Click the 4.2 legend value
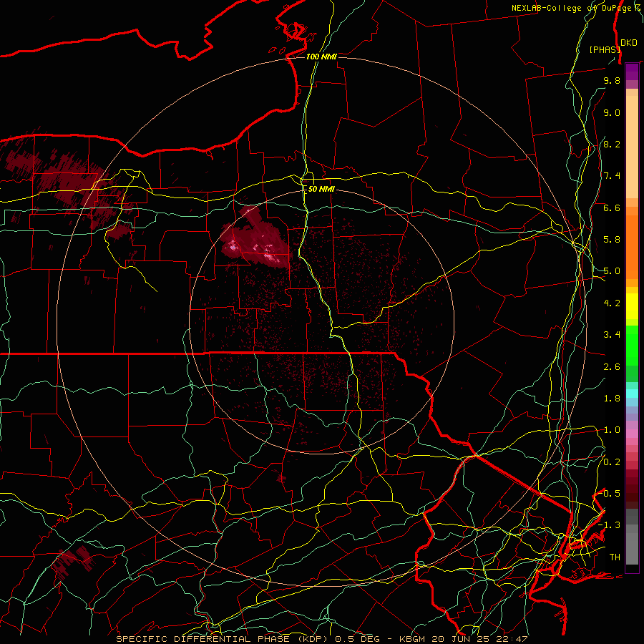This screenshot has width=644, height=644. [612, 303]
